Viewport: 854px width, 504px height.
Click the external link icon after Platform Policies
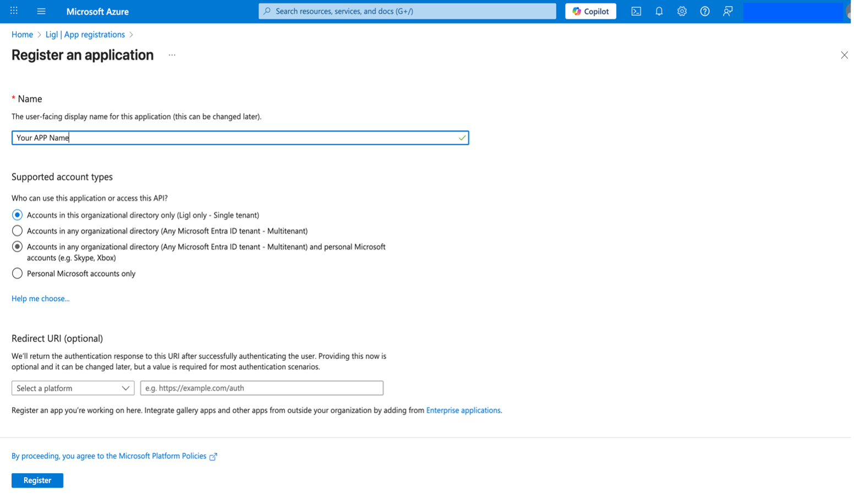coord(214,456)
